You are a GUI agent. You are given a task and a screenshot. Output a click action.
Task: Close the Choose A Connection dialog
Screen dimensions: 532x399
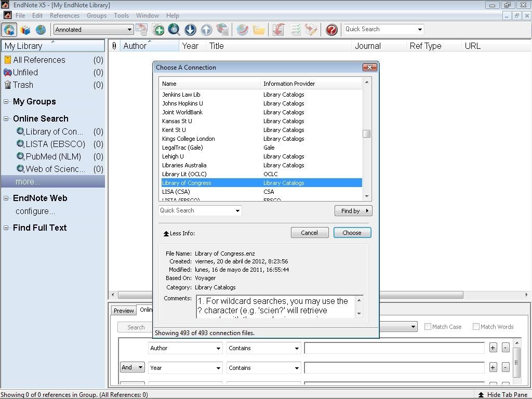pos(370,67)
